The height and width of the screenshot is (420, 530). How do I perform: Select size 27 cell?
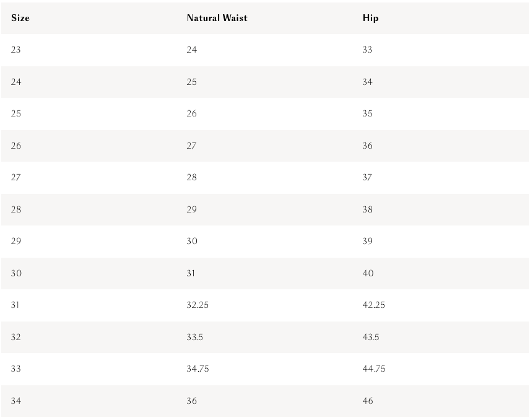[x=16, y=178]
